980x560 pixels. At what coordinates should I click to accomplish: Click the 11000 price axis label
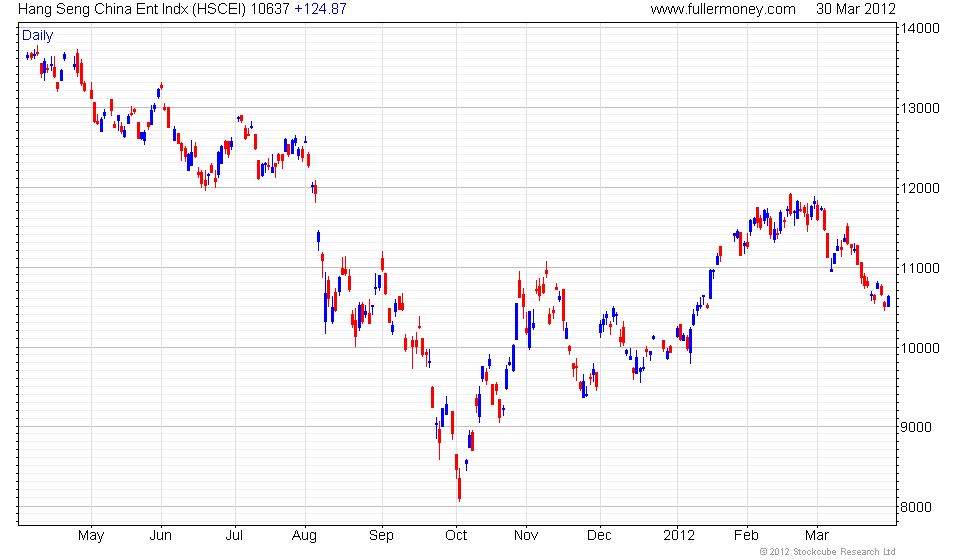pos(919,268)
